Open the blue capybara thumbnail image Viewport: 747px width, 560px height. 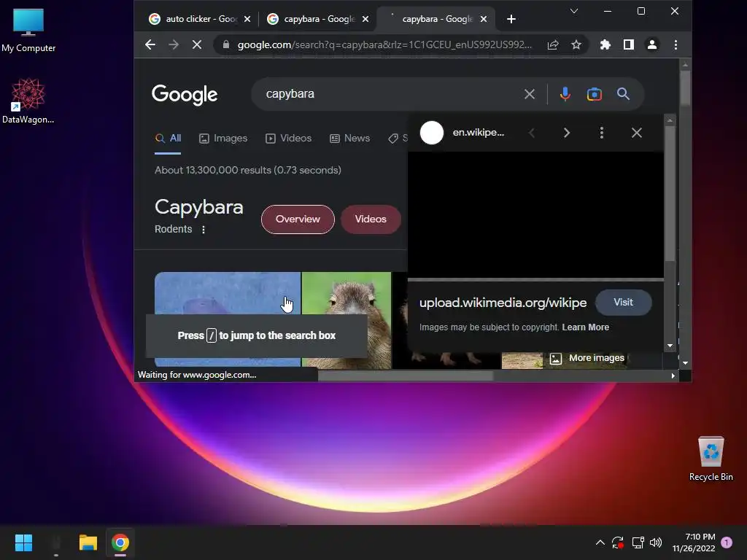(x=228, y=293)
